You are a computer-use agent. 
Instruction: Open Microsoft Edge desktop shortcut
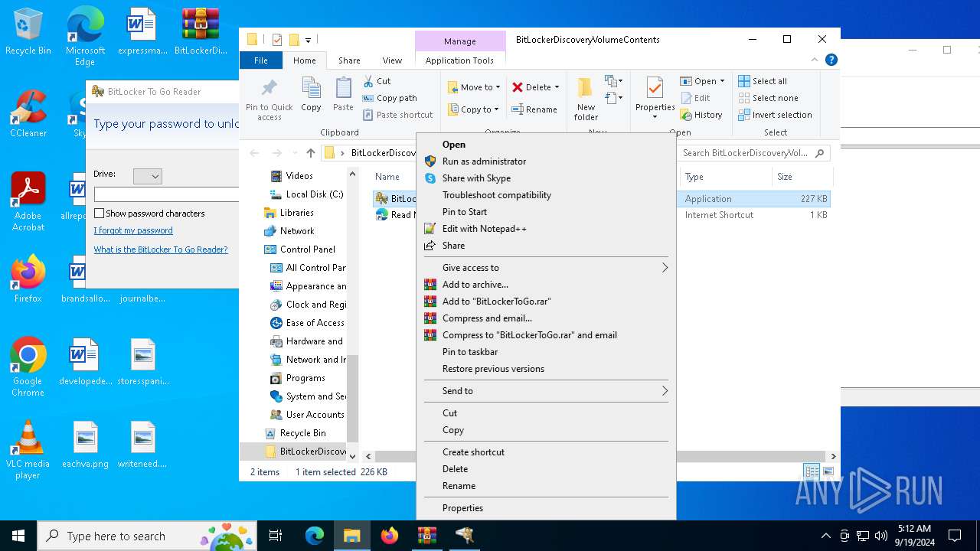pos(85,37)
